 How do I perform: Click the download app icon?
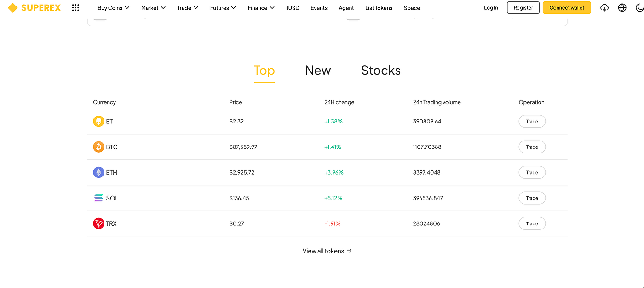point(604,8)
